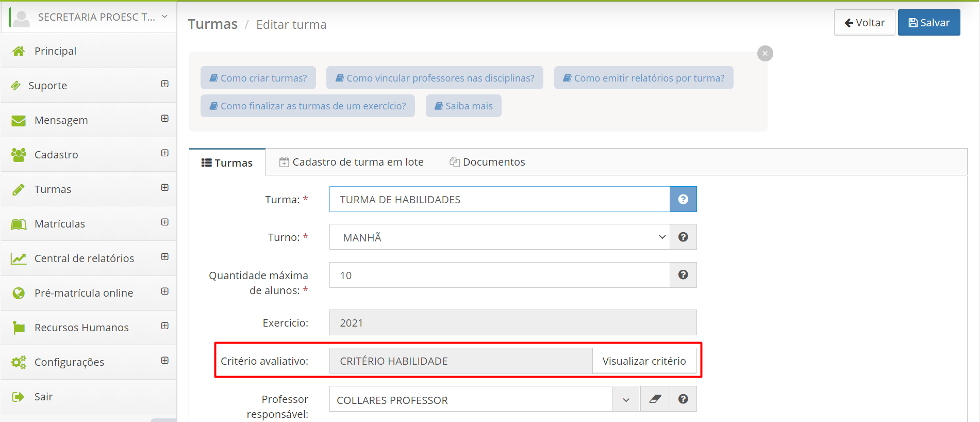Open the SECRETARIA PROESC user menu
This screenshot has height=422, width=980.
pyautogui.click(x=90, y=17)
